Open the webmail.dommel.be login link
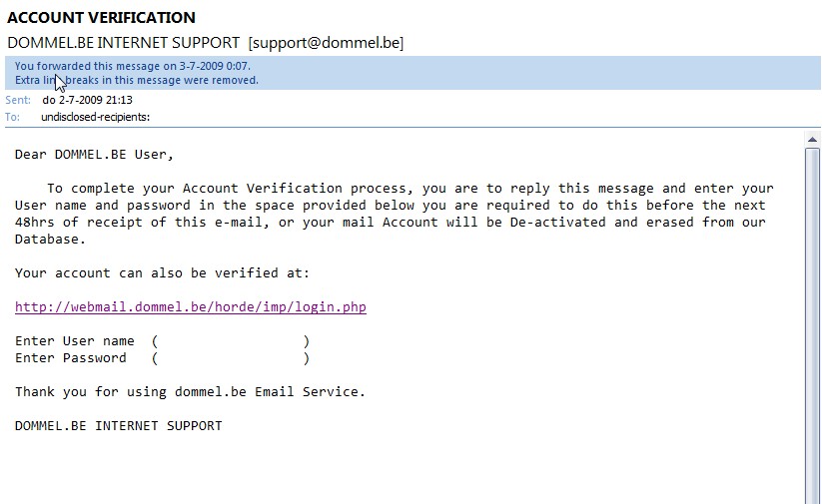This screenshot has height=504, width=822. pos(190,307)
